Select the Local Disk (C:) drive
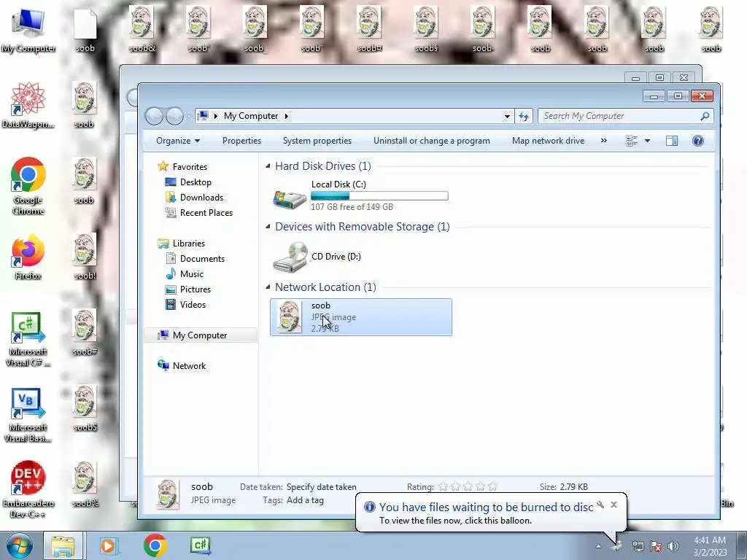This screenshot has height=560, width=747. [360, 195]
